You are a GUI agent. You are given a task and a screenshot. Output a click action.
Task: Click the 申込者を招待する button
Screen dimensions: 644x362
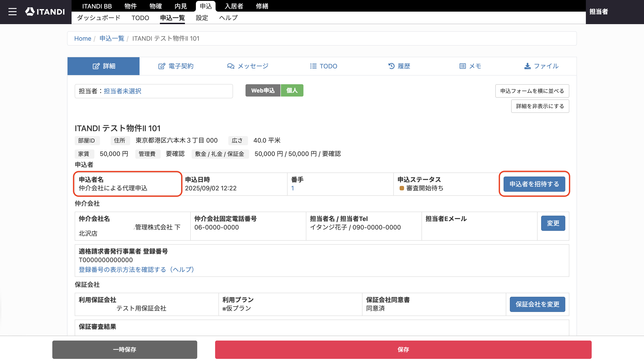[x=534, y=184]
